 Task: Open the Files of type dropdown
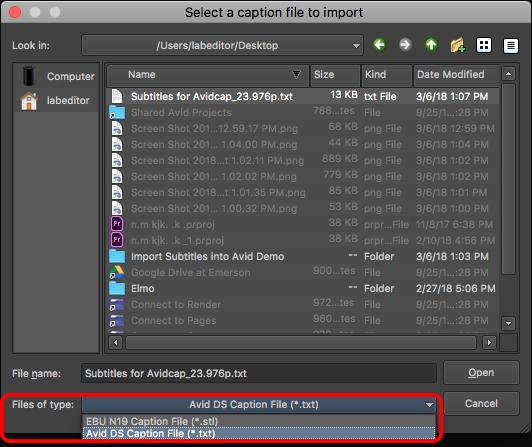coord(259,404)
